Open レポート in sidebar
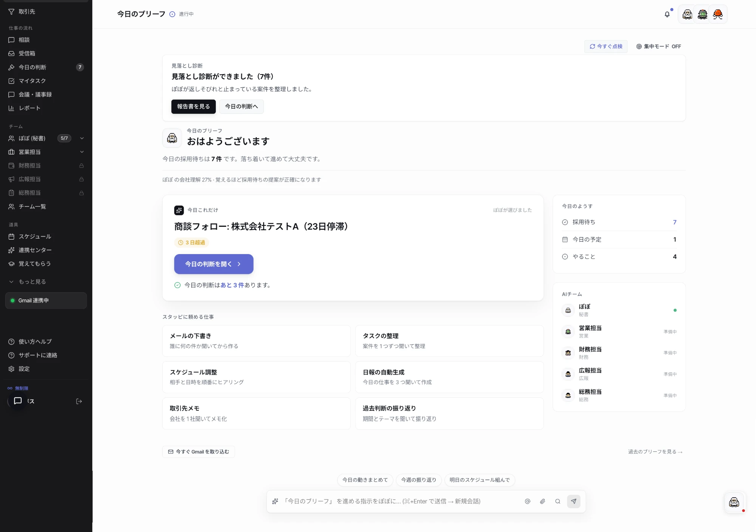This screenshot has height=532, width=756. 46,108
